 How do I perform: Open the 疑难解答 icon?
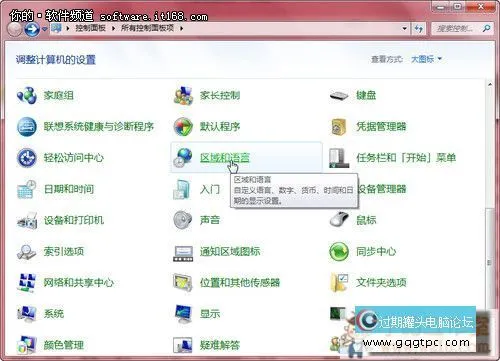point(183,345)
